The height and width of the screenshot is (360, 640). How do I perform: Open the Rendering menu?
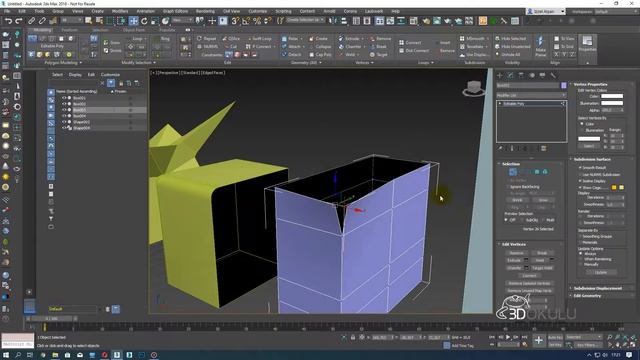[x=205, y=11]
